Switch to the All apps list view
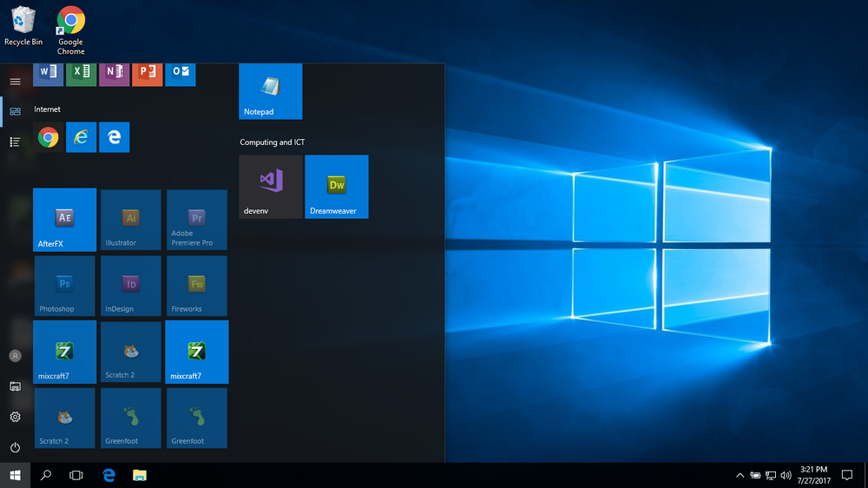This screenshot has height=488, width=868. pos(15,142)
